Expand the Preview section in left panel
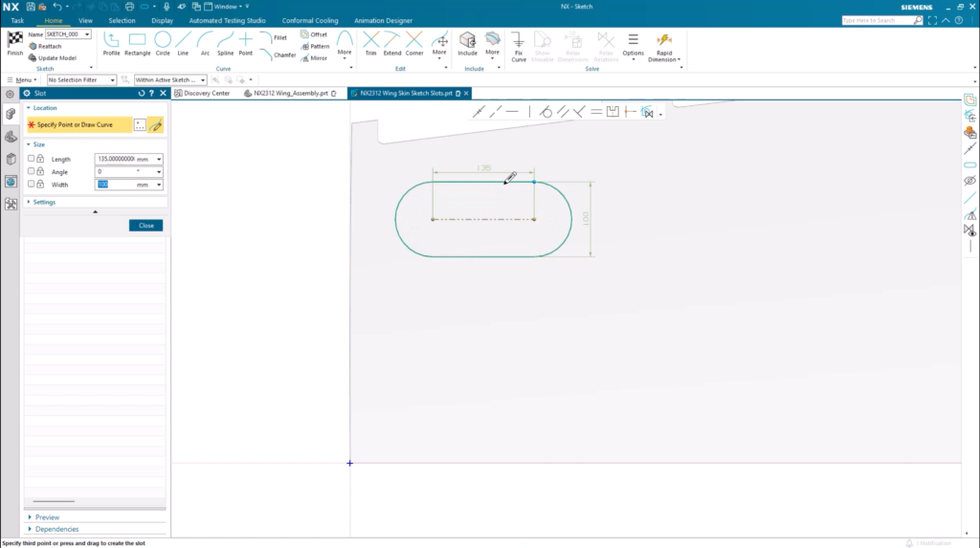The height and width of the screenshot is (548, 980). coord(47,517)
